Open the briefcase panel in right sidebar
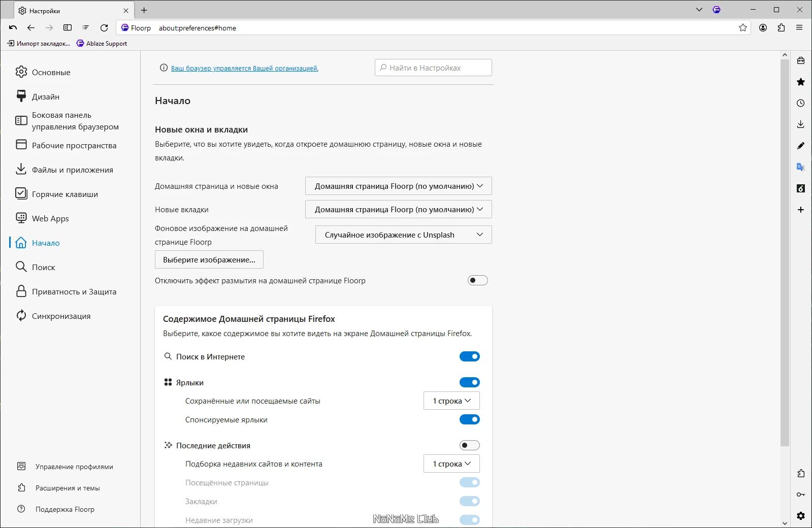 (801, 61)
